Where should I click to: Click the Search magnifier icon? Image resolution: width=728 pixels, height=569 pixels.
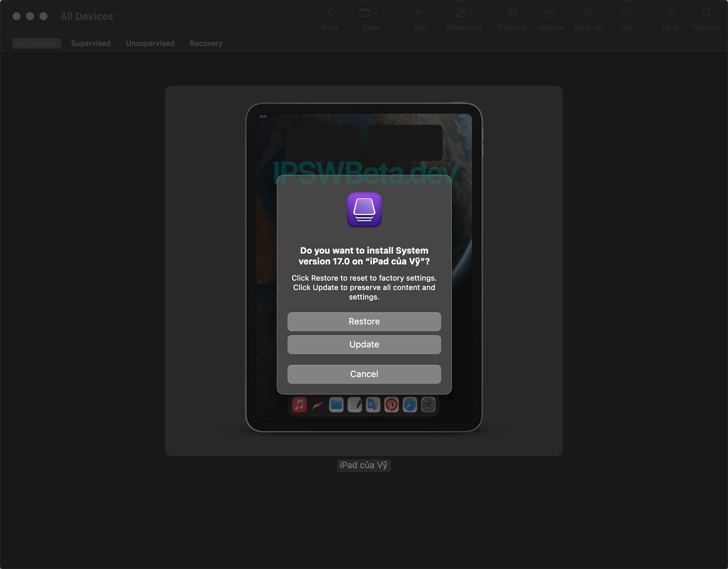(x=707, y=13)
